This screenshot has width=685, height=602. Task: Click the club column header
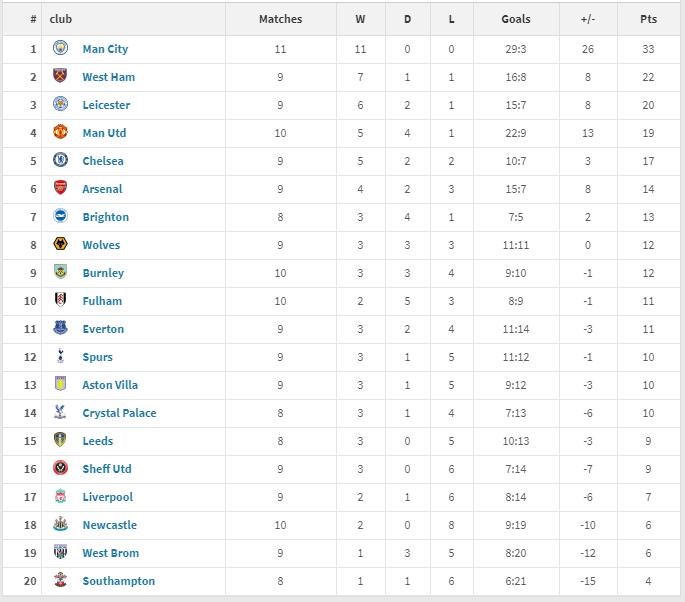pos(61,19)
